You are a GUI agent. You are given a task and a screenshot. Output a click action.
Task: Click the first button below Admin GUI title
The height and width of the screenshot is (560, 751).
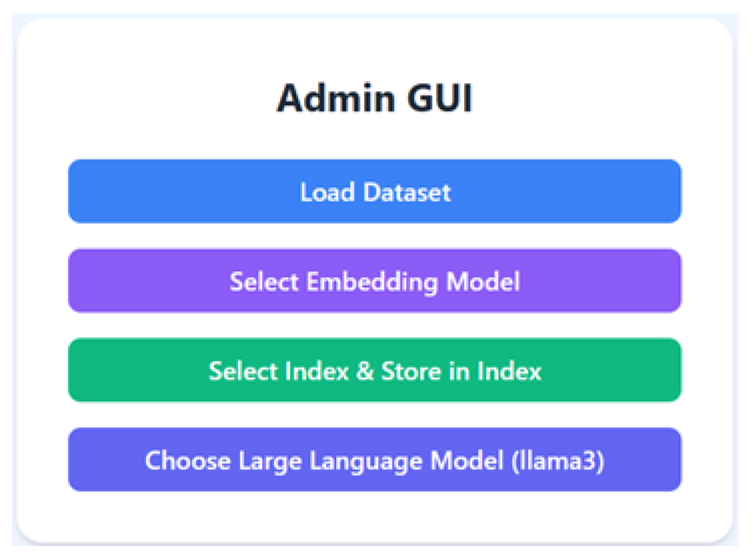[x=375, y=192]
